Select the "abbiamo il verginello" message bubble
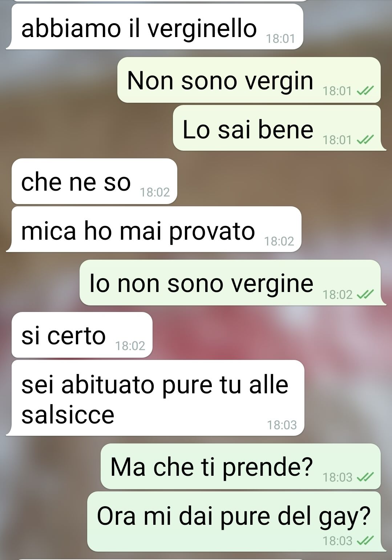 155,27
